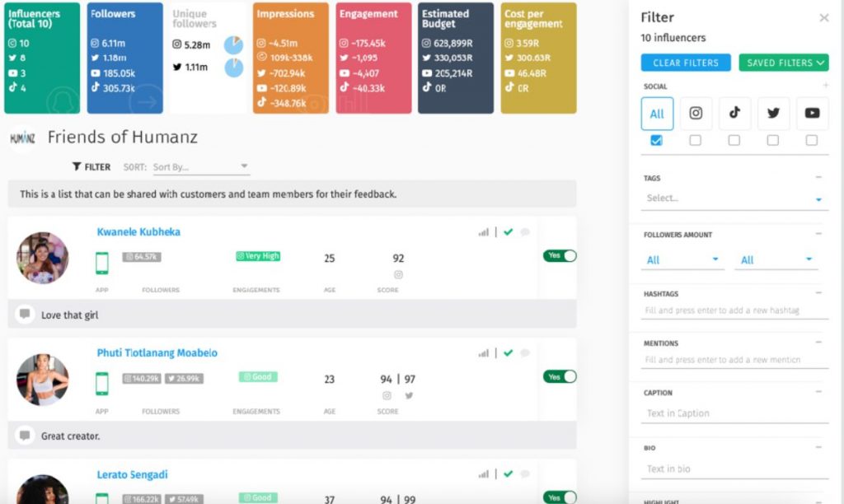Open statistics bar icon for Phuti Tlotlanang Moabelo
Viewport: 844px width, 504px height.
click(483, 352)
